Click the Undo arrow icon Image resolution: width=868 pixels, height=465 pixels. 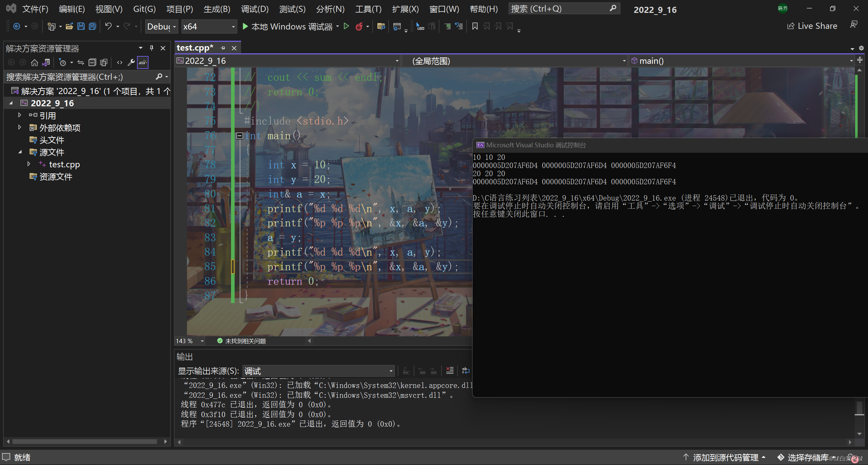point(108,26)
